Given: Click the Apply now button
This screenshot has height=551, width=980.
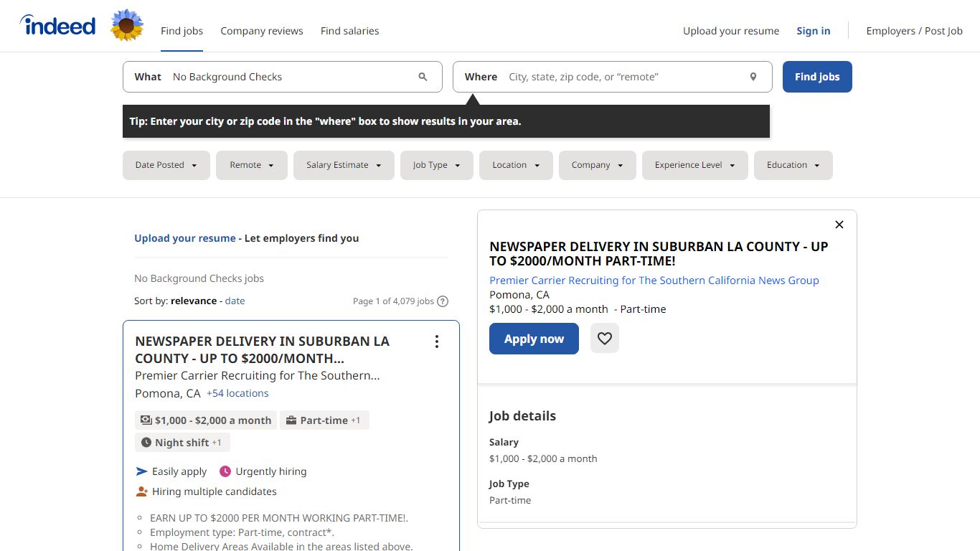Looking at the screenshot, I should (534, 339).
